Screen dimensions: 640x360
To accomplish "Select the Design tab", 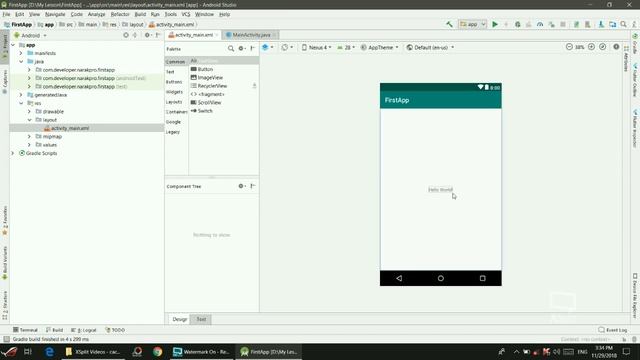I will tap(179, 319).
